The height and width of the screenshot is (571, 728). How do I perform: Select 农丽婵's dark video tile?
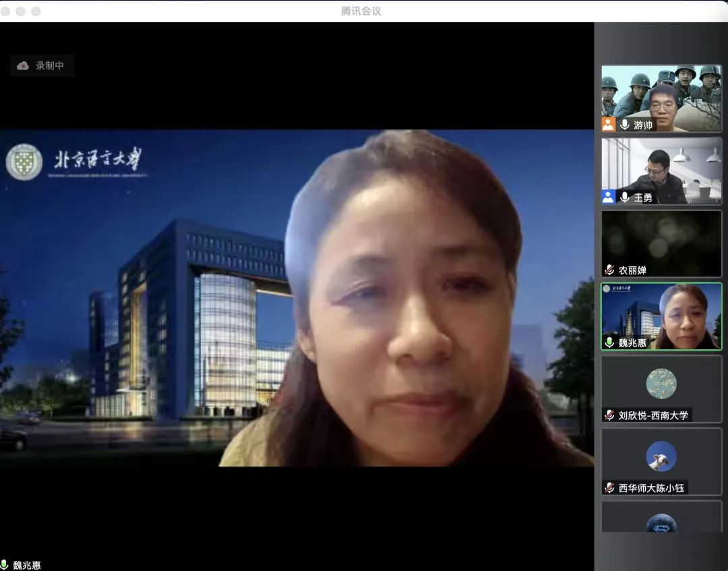[x=661, y=239]
